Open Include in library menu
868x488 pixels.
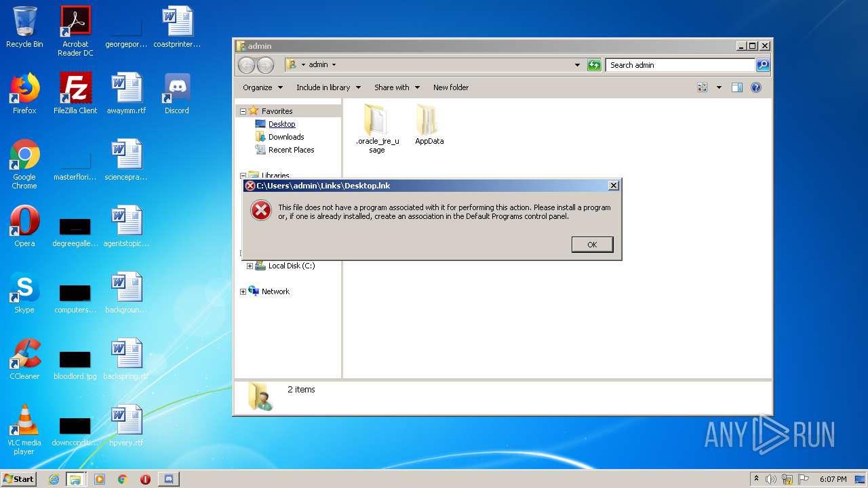(x=328, y=87)
